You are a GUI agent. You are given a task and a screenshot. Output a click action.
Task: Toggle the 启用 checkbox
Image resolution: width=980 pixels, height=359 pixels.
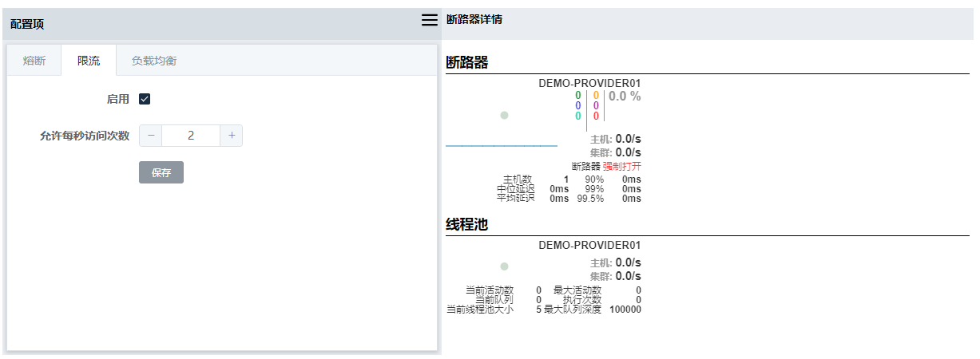click(145, 99)
